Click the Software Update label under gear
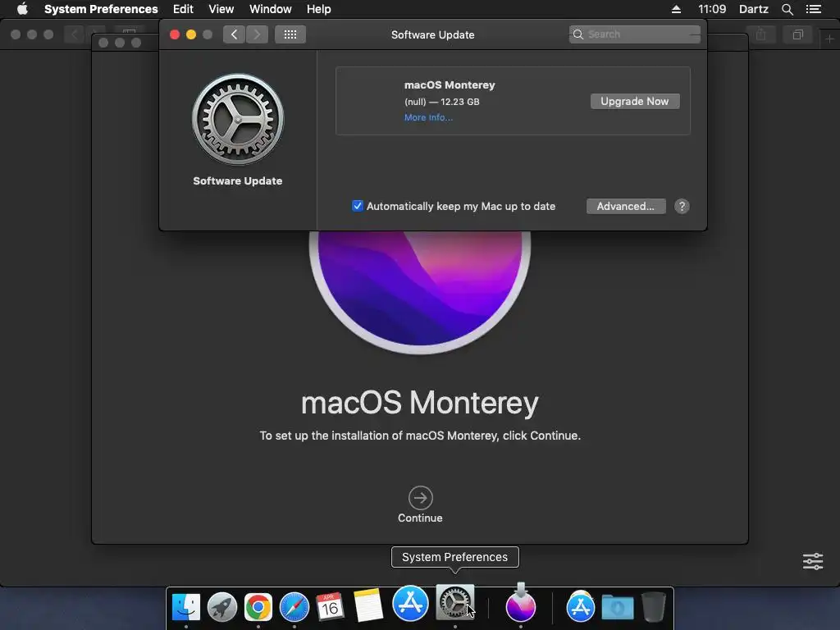The height and width of the screenshot is (630, 840). (x=237, y=181)
